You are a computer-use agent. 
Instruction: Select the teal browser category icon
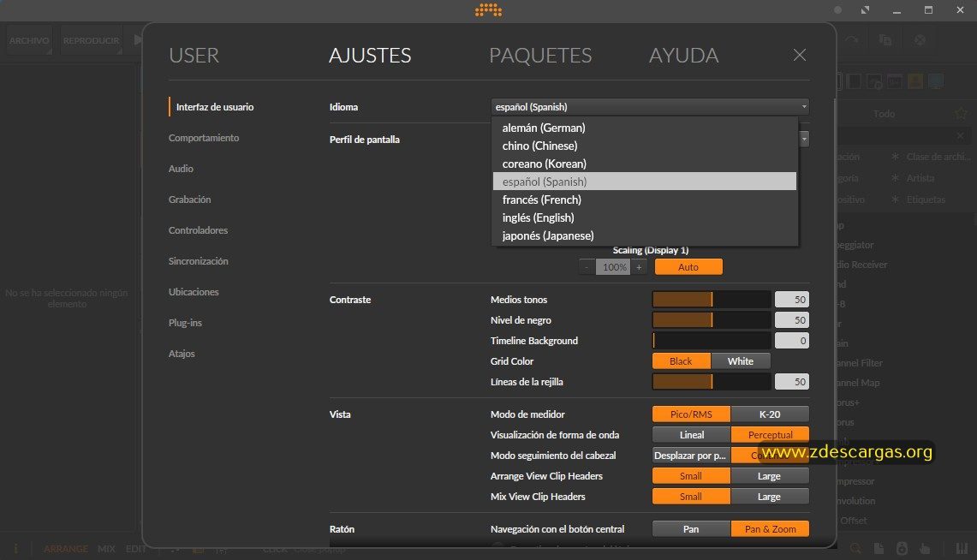click(x=936, y=81)
